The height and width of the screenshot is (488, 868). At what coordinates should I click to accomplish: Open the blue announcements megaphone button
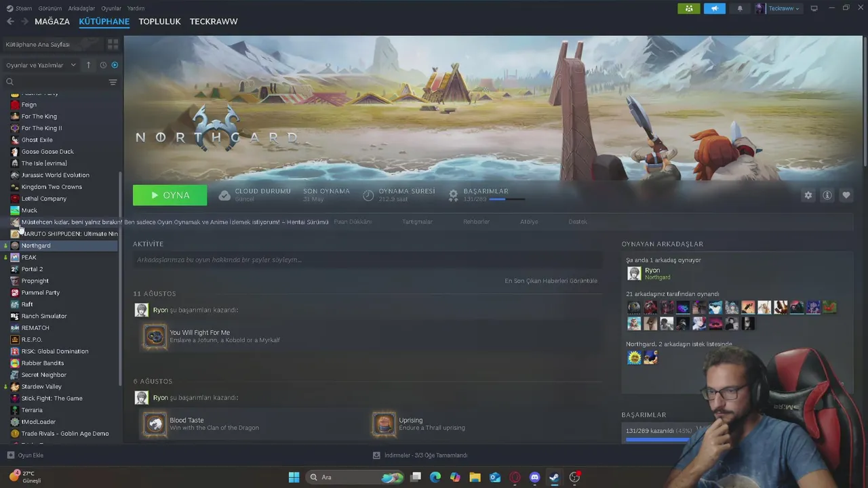pyautogui.click(x=714, y=8)
